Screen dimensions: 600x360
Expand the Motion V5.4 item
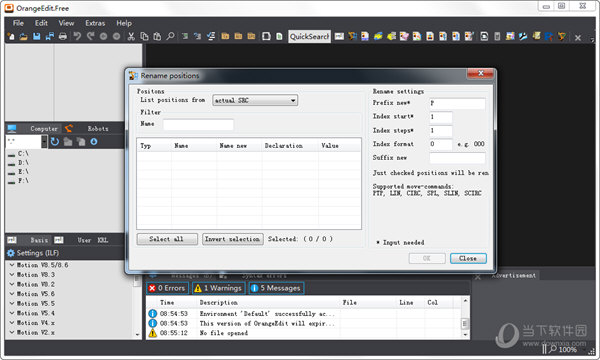tap(11, 313)
